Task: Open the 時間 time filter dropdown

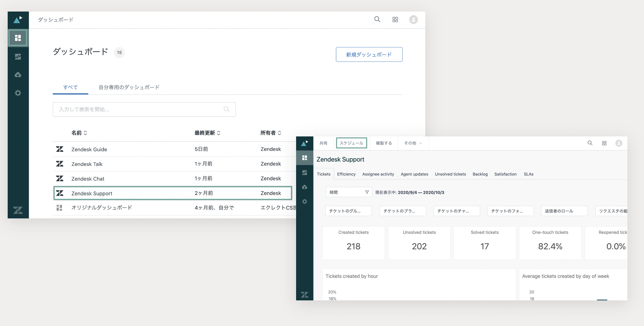Action: [349, 192]
